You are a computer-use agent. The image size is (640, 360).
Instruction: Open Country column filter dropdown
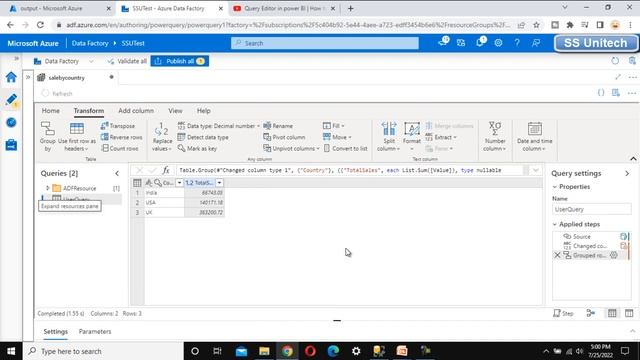pos(179,183)
